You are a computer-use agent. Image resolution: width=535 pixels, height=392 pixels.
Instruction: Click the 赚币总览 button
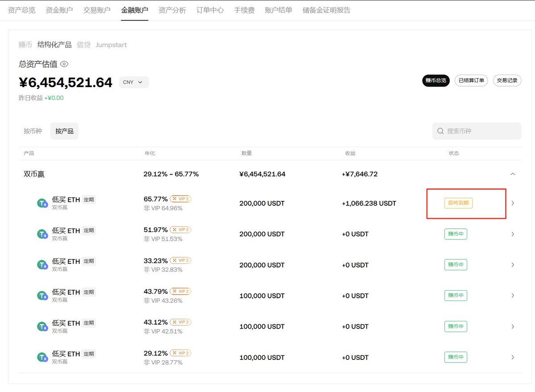[x=435, y=80]
